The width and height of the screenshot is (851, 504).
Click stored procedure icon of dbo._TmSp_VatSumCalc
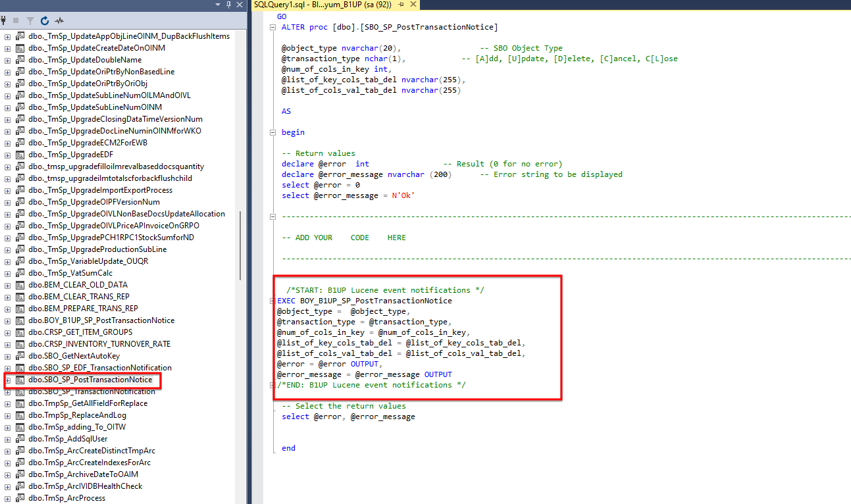coord(20,273)
